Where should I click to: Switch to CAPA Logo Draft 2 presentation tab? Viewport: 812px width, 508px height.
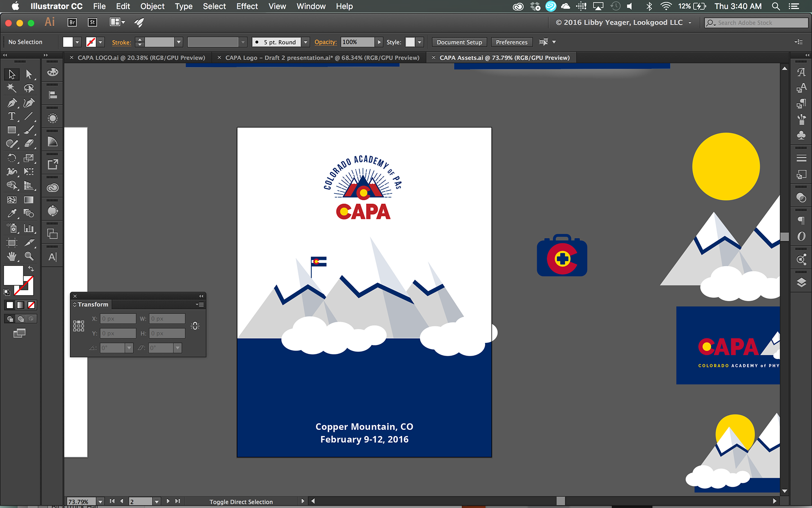[322, 58]
